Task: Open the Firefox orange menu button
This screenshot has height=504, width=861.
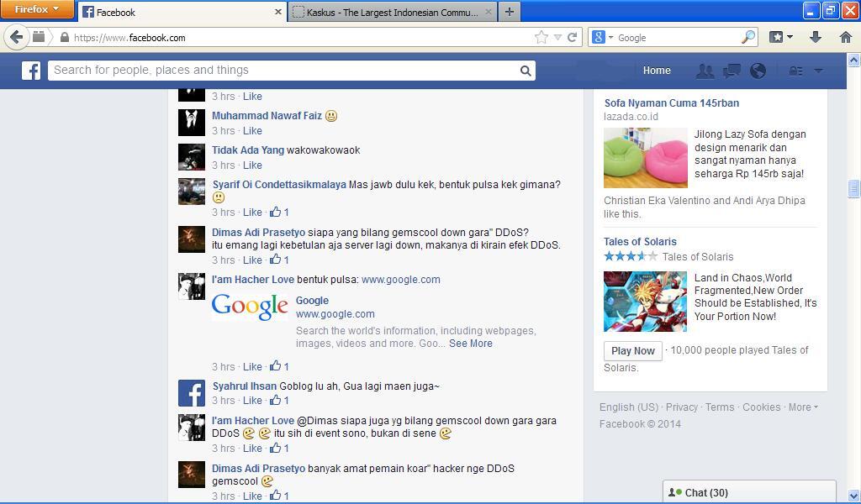Action: pos(37,9)
